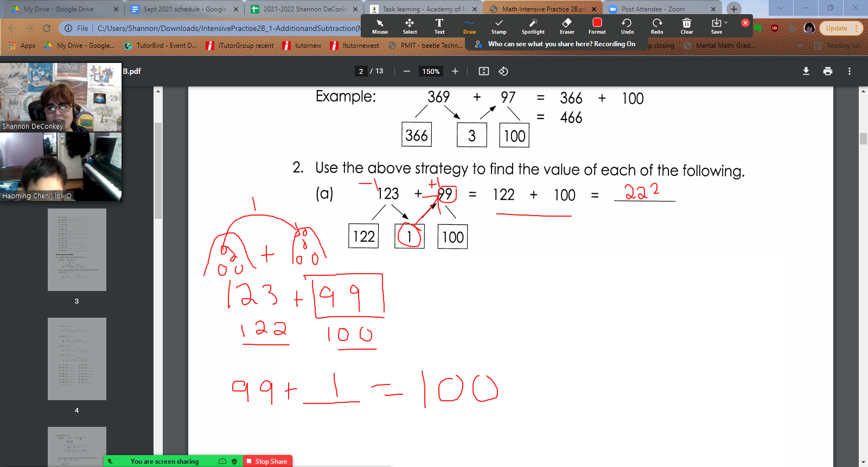Click the PDF page number field
Viewport: 868px width, 467px height.
click(x=361, y=71)
